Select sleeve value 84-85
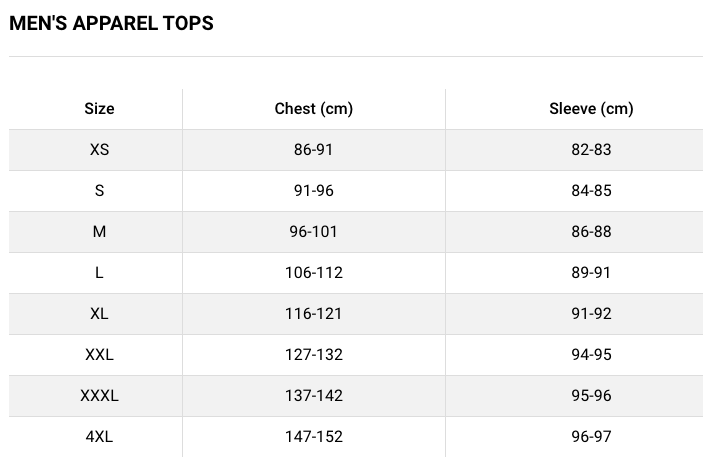703x473 pixels. click(591, 191)
